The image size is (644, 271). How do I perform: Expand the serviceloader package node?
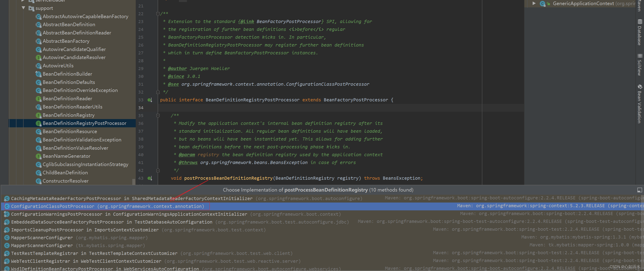(x=23, y=1)
